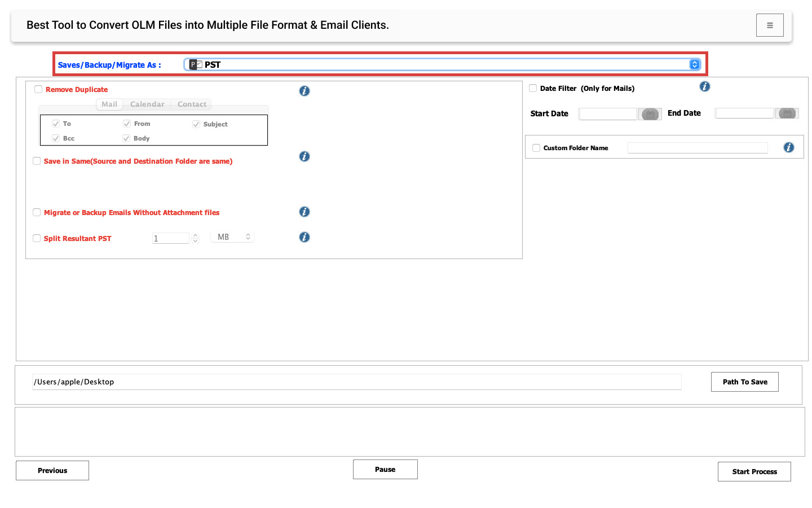
Task: Toggle the Date Filter checkbox
Action: pos(533,88)
